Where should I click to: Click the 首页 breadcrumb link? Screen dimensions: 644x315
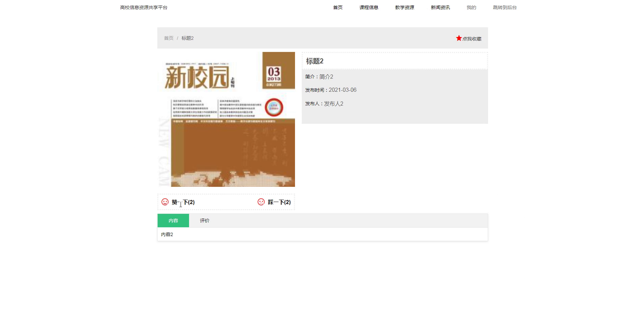pos(169,38)
